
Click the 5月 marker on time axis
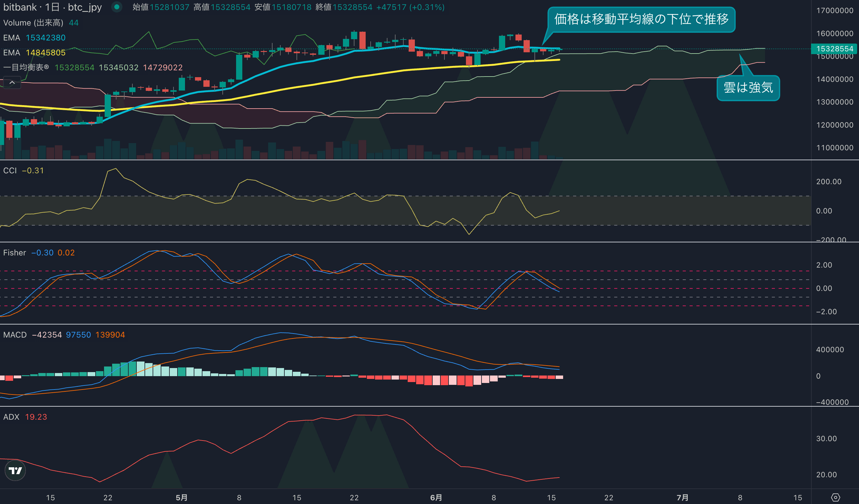(181, 497)
